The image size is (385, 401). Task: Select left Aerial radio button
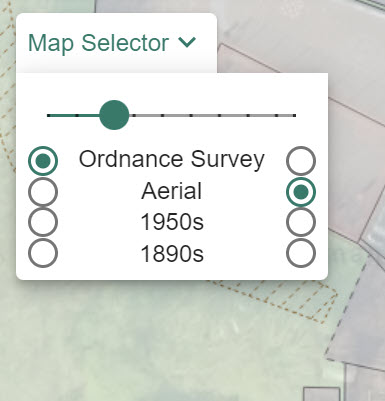[x=43, y=192]
